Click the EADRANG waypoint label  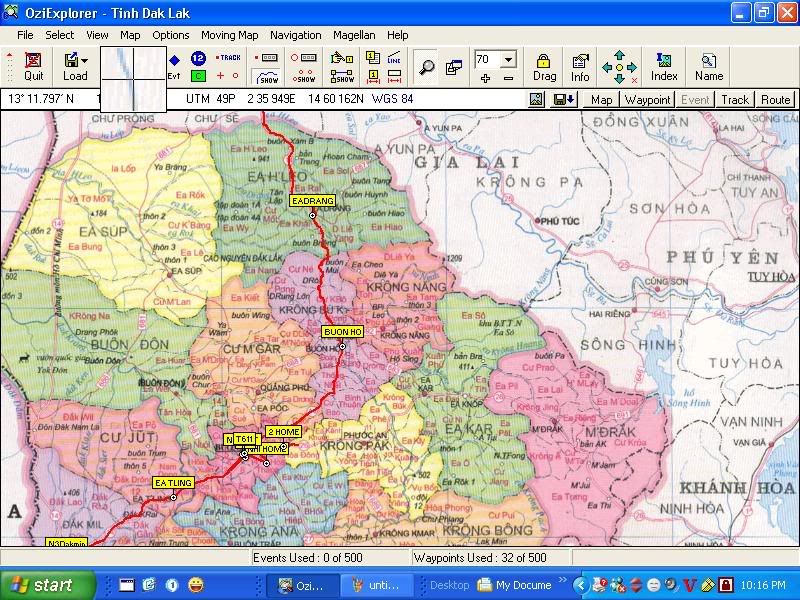coord(313,201)
